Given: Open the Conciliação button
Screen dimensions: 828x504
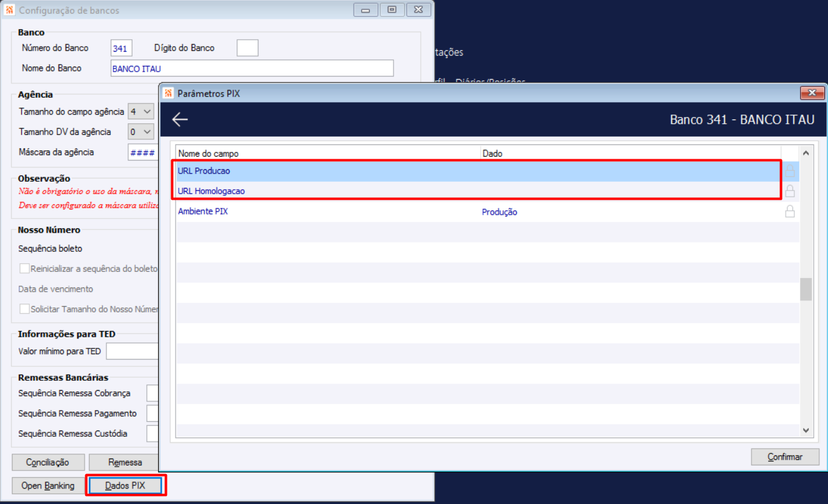Looking at the screenshot, I should click(x=47, y=462).
